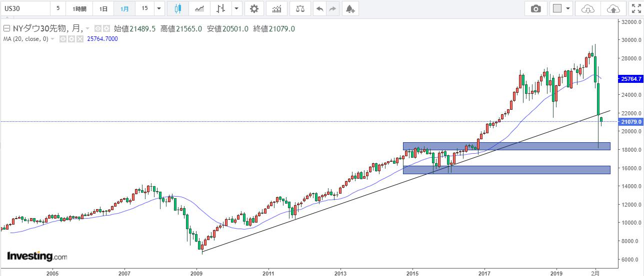Click the 2005 label on the time axis

52,273
